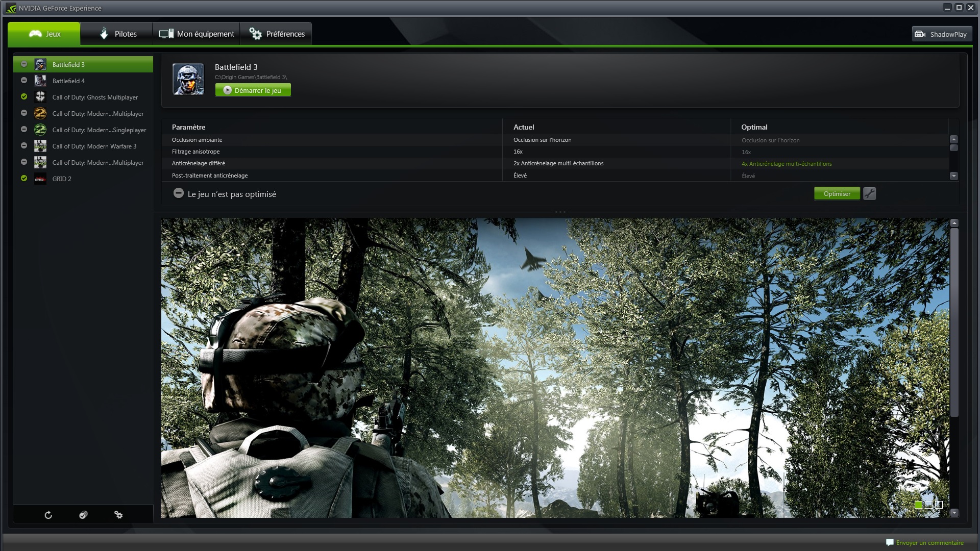Click the down arrow of the settings table scrollbar

(953, 176)
